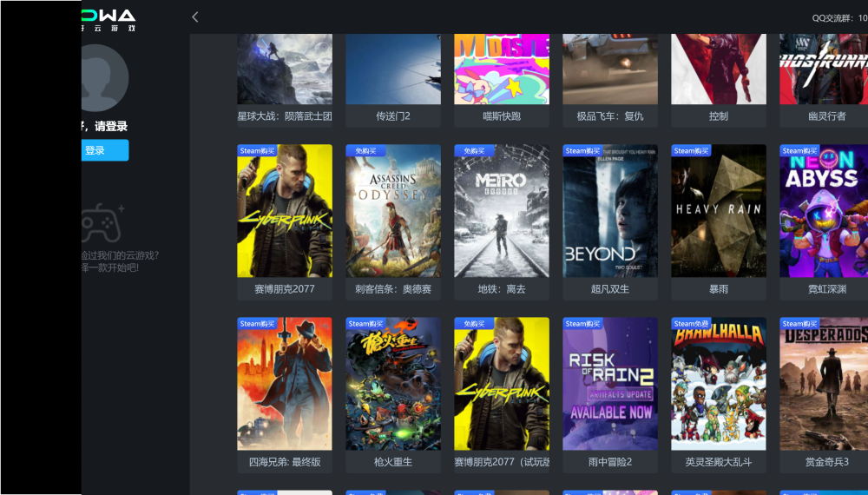Viewport: 868px width, 495px height.
Task: Open the 赛博朋克2077 Steam购买 cover thumbnail
Action: pyautogui.click(x=285, y=211)
